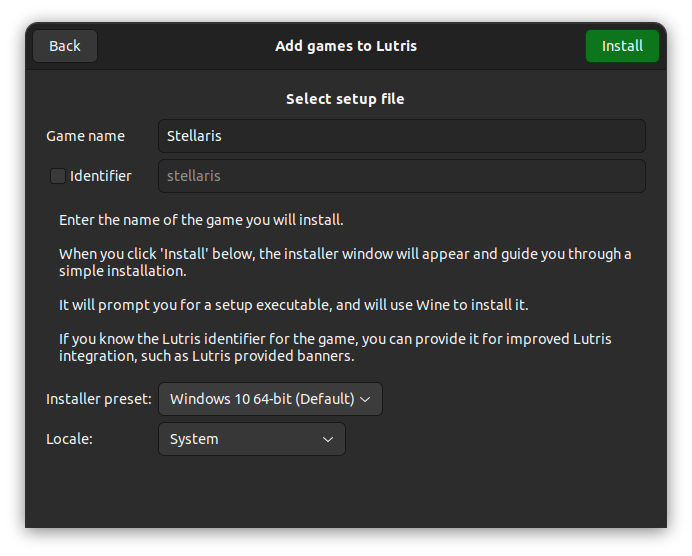The width and height of the screenshot is (692, 556).
Task: Click the paragraph about Lutris provided banners
Action: click(x=335, y=347)
